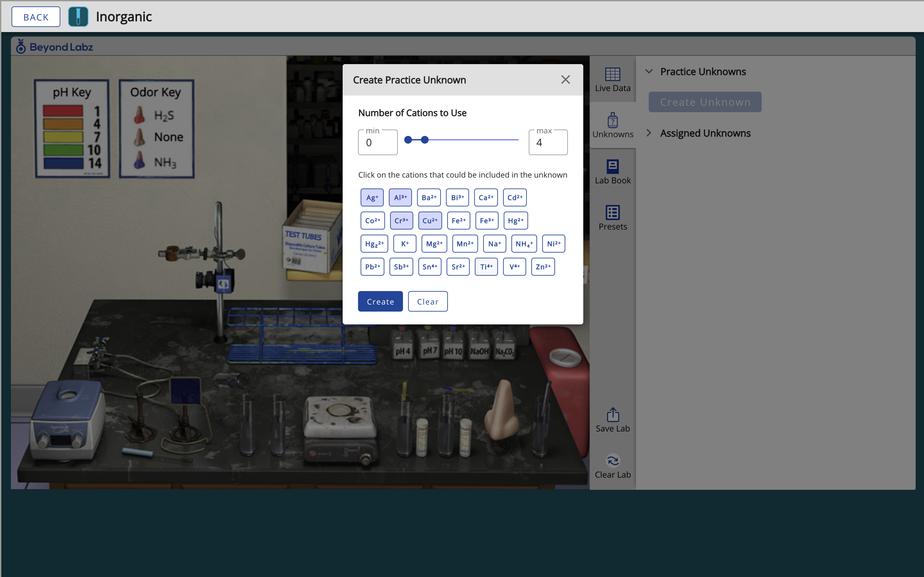
Task: Click the Clear Lab refresh icon
Action: [612, 461]
